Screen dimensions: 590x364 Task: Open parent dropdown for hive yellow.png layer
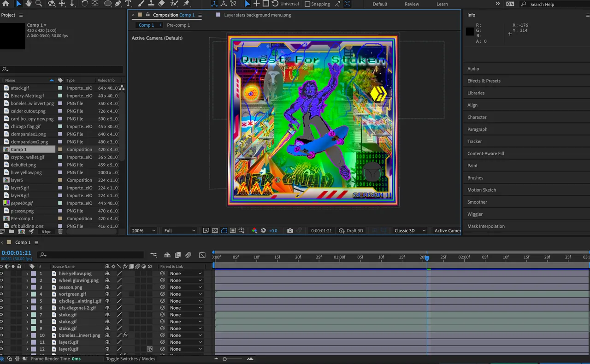[186, 274]
